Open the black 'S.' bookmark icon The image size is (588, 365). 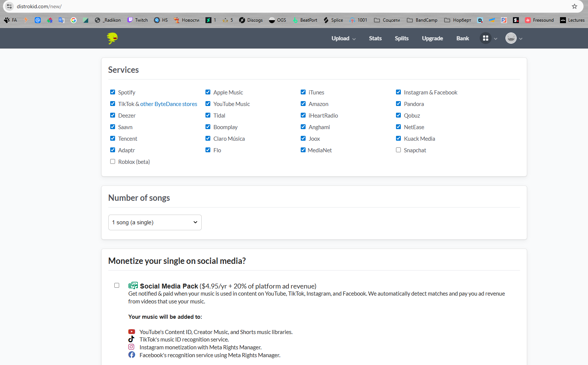(x=516, y=20)
